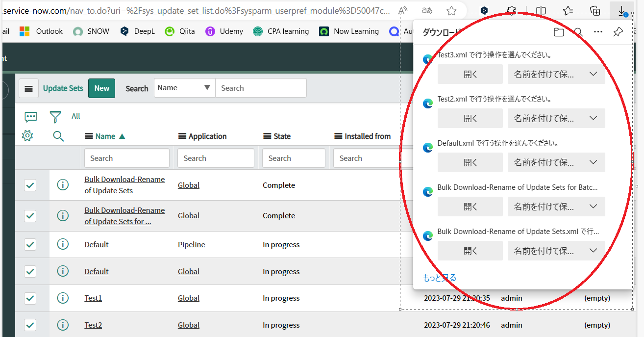Preview info icon for Test2 row
The width and height of the screenshot is (644, 337).
click(x=63, y=325)
